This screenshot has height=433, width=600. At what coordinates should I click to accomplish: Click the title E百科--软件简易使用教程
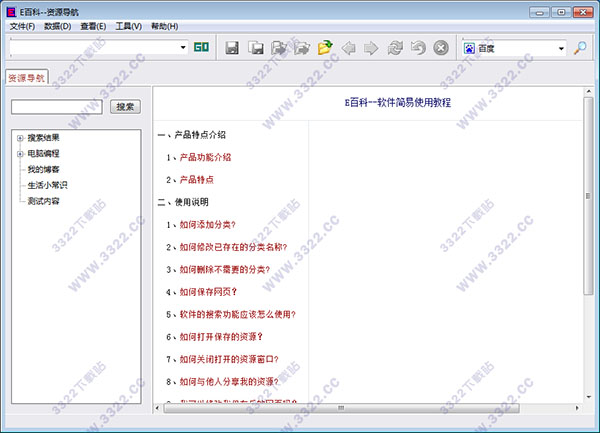point(398,103)
